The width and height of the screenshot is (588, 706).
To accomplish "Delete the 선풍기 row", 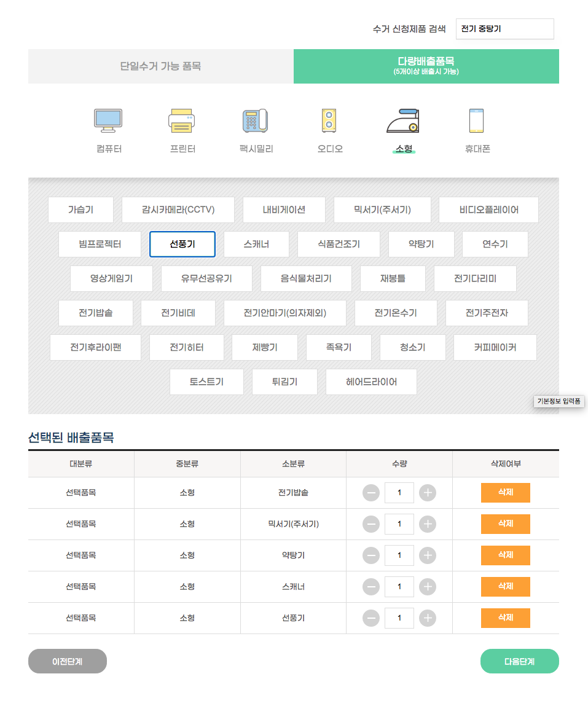I will click(506, 618).
